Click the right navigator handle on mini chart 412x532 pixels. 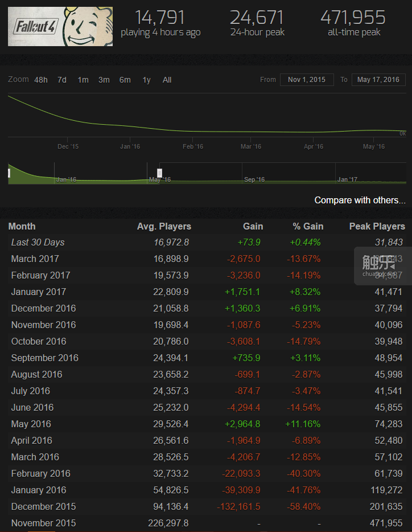click(x=159, y=173)
